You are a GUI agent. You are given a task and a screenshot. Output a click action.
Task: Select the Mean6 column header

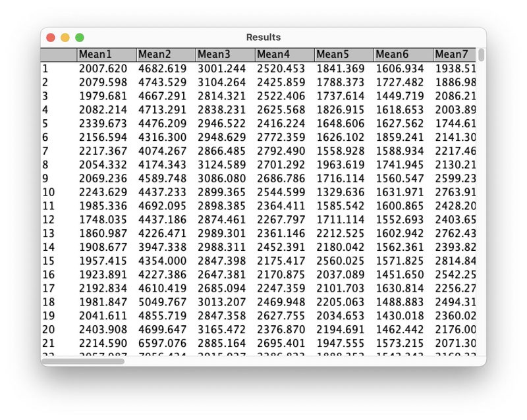coord(404,55)
